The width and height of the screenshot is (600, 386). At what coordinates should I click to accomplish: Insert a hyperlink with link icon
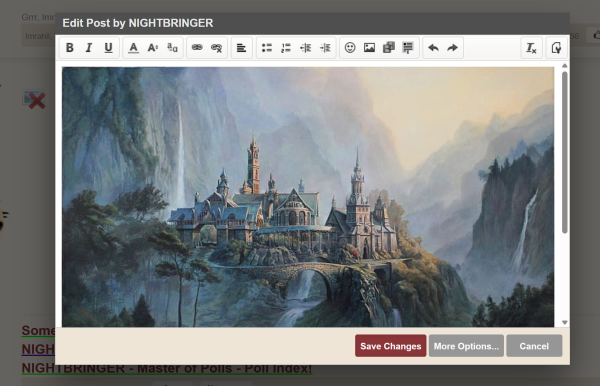coord(197,48)
